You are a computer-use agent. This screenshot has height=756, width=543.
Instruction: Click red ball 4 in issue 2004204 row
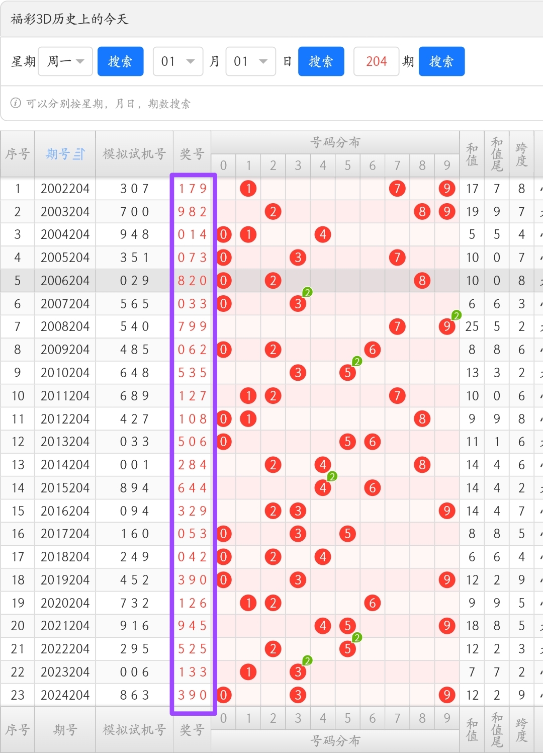pyautogui.click(x=323, y=234)
